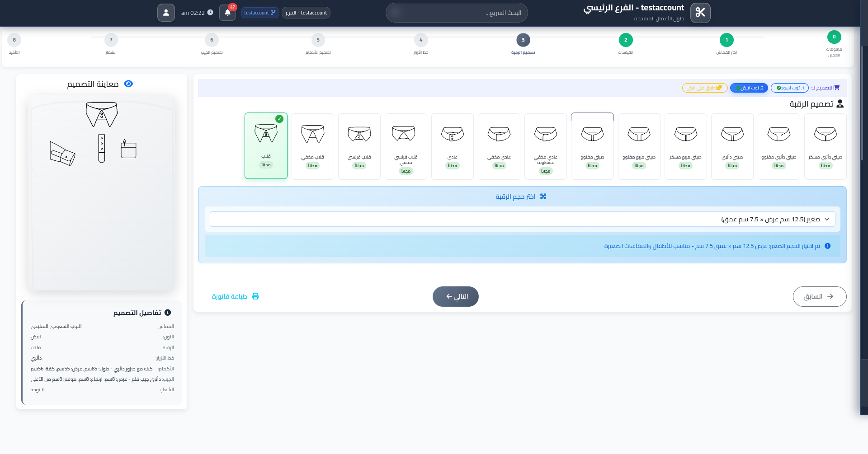This screenshot has width=868, height=454.
Task: Select the قلاب مخفي collar style
Action: click(x=312, y=146)
